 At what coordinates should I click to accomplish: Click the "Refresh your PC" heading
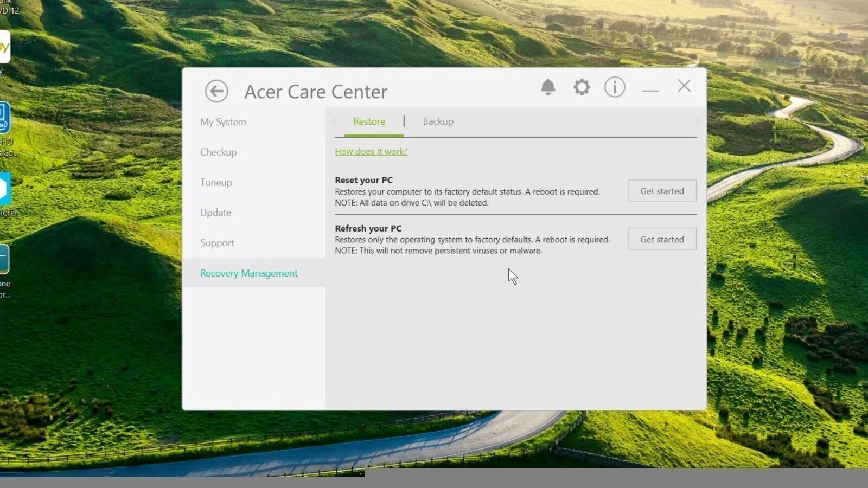368,228
